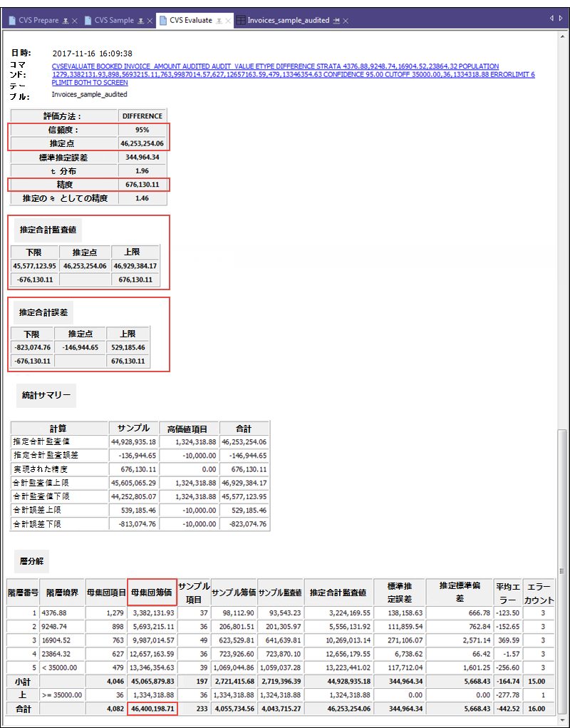This screenshot has width=570, height=728.
Task: Switch to the CVS Prepare tab
Action: coord(38,21)
